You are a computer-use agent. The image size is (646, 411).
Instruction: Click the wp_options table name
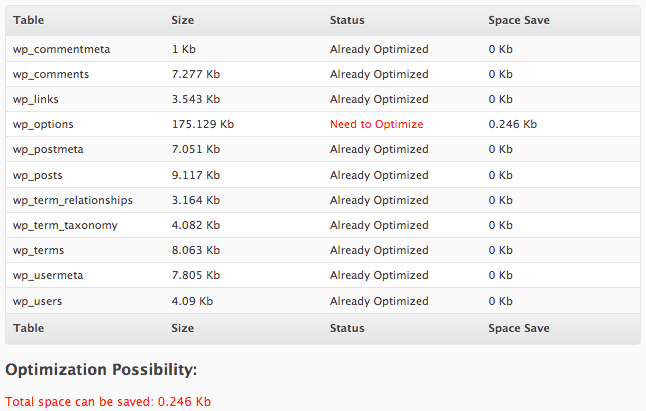(x=43, y=124)
